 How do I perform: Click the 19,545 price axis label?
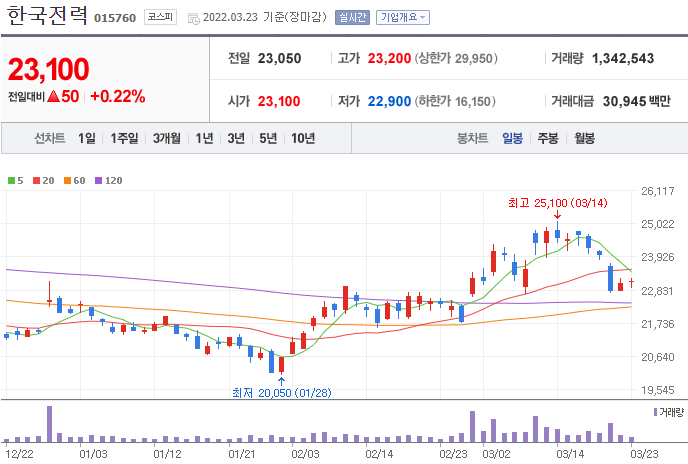click(x=658, y=390)
